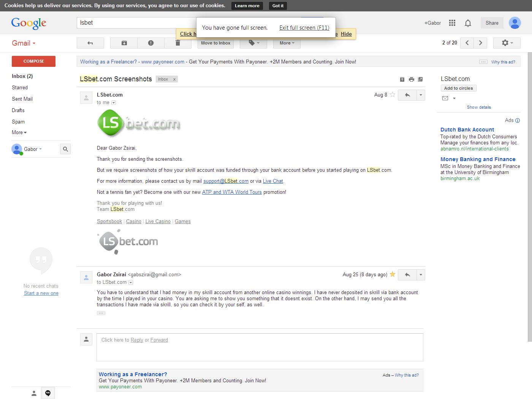Reply to the Aug 8 LSbet.com message
532x399 pixels.
point(407,95)
